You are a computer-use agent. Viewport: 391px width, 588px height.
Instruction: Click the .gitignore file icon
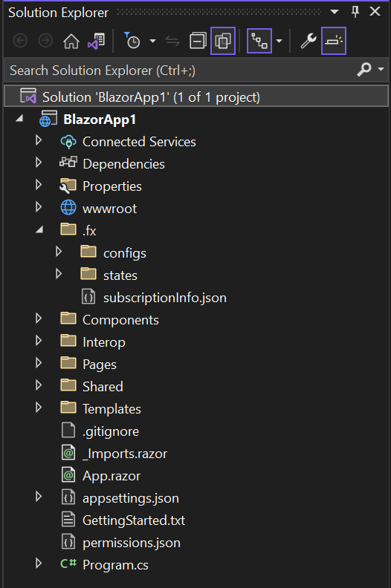point(68,430)
